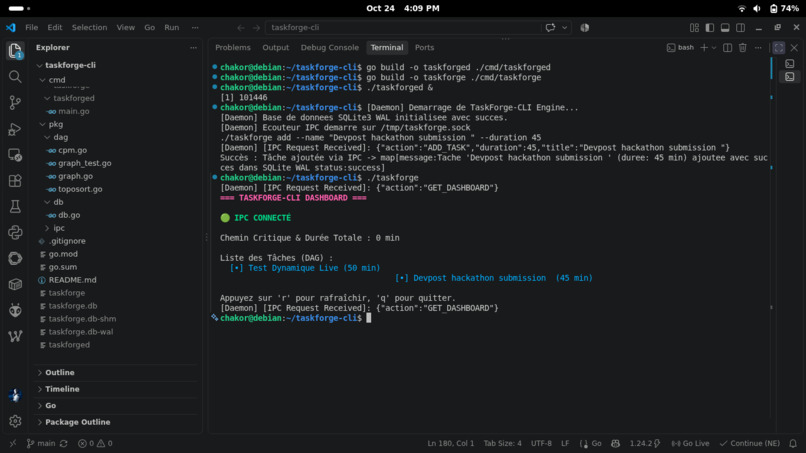
Task: Open the Source Control view icon
Action: click(15, 103)
